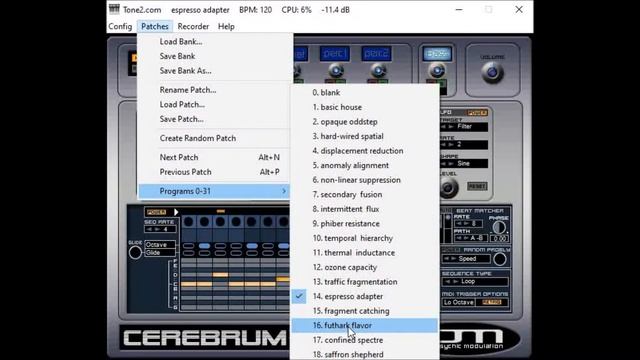Select Save Bank As... entry

coord(215,71)
